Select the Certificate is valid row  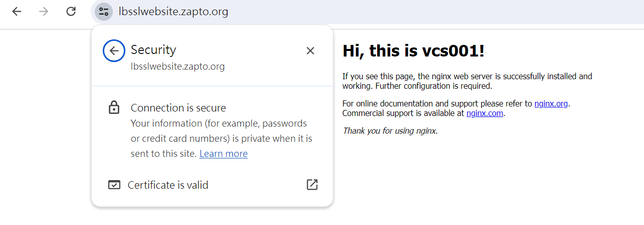[x=212, y=185]
